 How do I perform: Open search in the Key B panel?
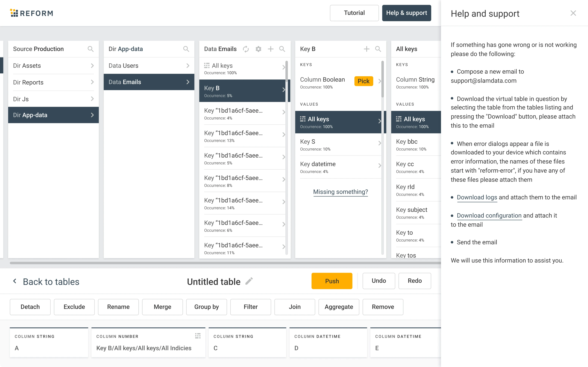point(378,49)
